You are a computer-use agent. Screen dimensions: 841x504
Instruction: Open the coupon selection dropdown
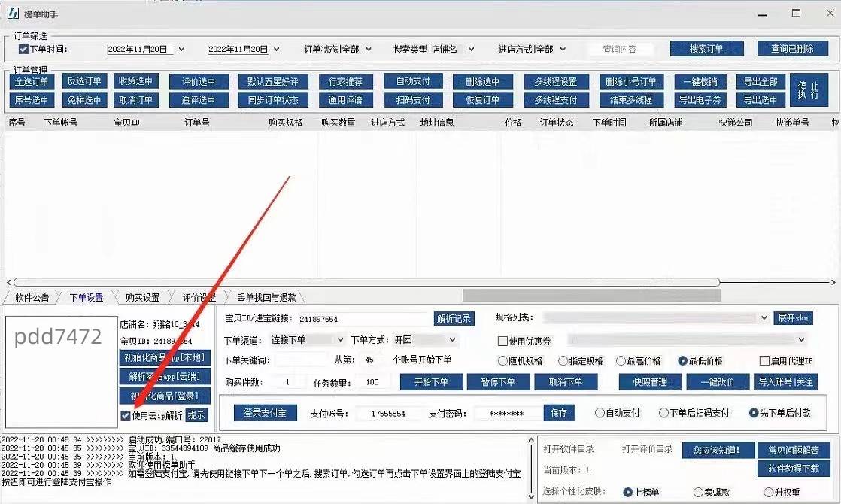[x=801, y=340]
